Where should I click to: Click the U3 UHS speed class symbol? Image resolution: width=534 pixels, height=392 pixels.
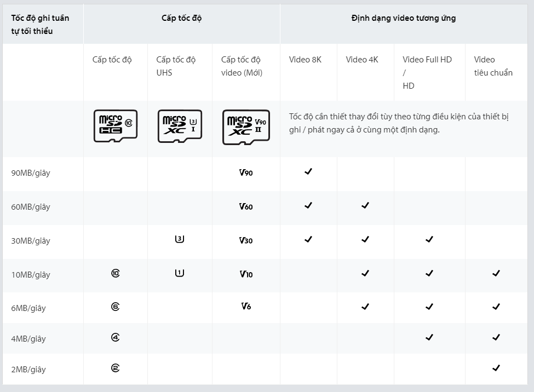pyautogui.click(x=180, y=239)
